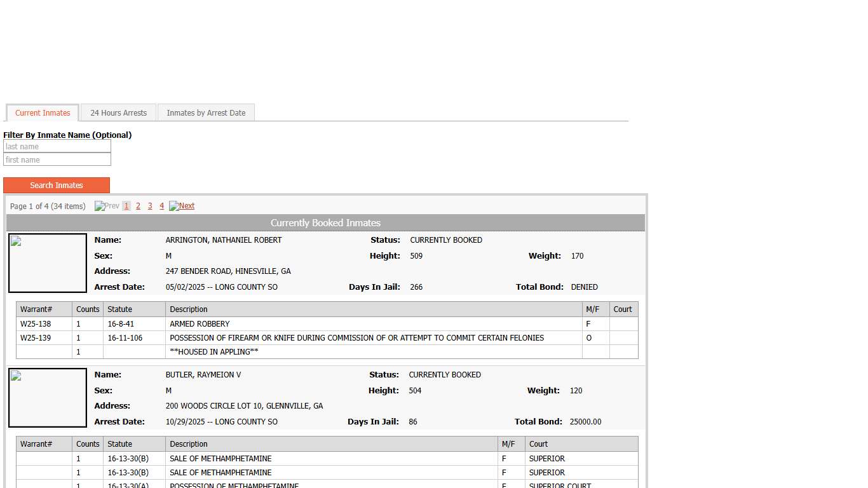Click the Prev page arrow icon
Screen dimensions: 868x488
[99, 206]
